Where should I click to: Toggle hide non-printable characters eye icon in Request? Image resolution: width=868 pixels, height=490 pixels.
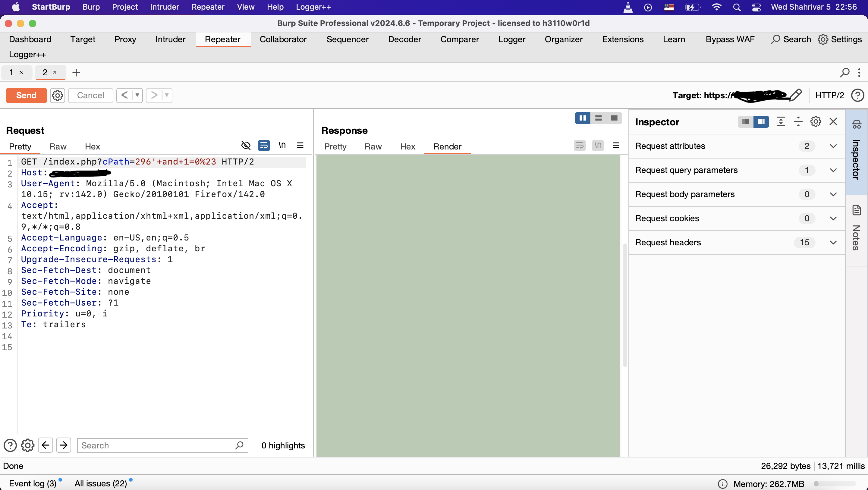pos(246,146)
